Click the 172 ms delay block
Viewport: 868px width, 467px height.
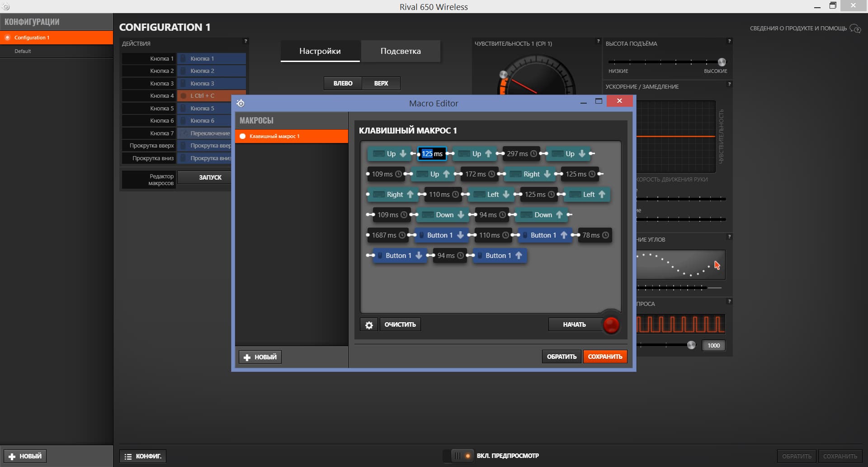(480, 174)
